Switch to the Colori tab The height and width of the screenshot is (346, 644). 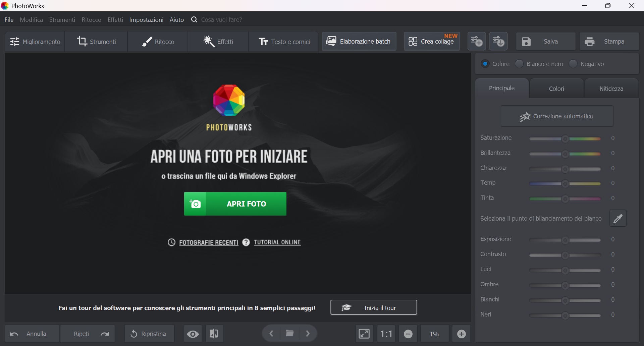pyautogui.click(x=556, y=89)
